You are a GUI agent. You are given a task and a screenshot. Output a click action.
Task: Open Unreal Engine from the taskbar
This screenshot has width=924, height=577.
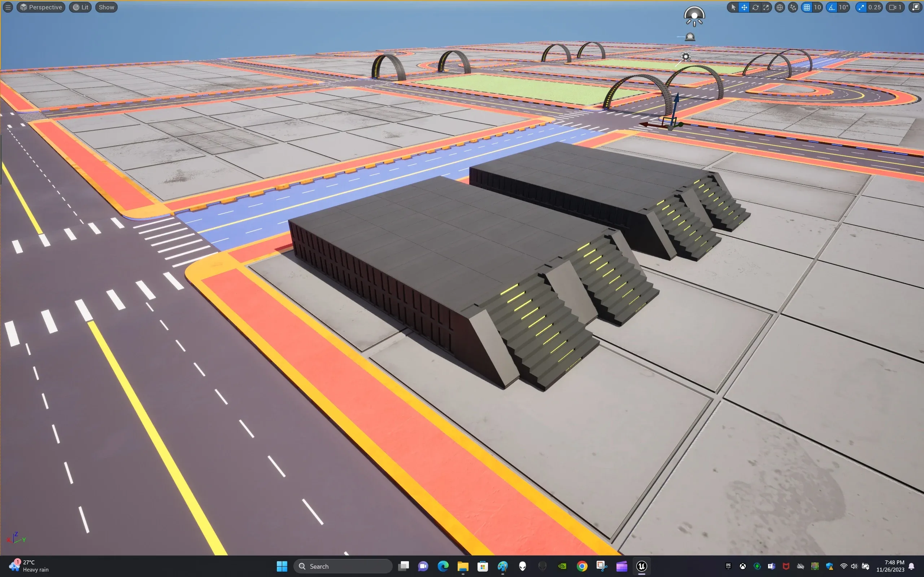coord(641,566)
